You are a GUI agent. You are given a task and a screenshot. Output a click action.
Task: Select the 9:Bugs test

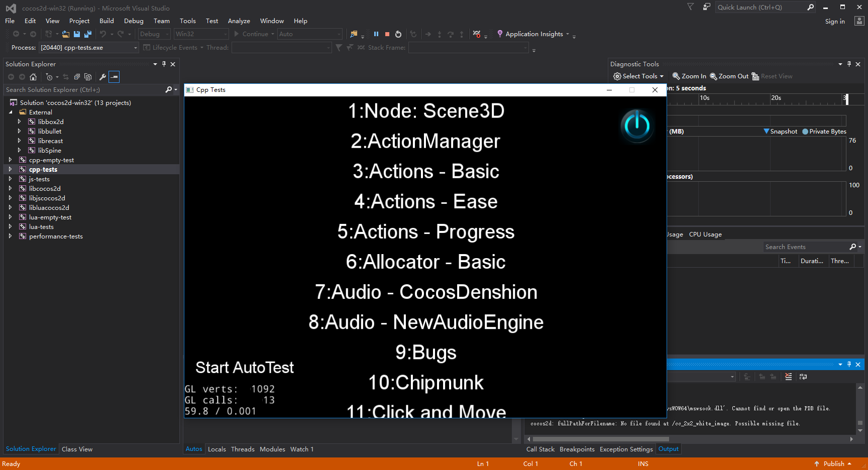[x=426, y=352]
